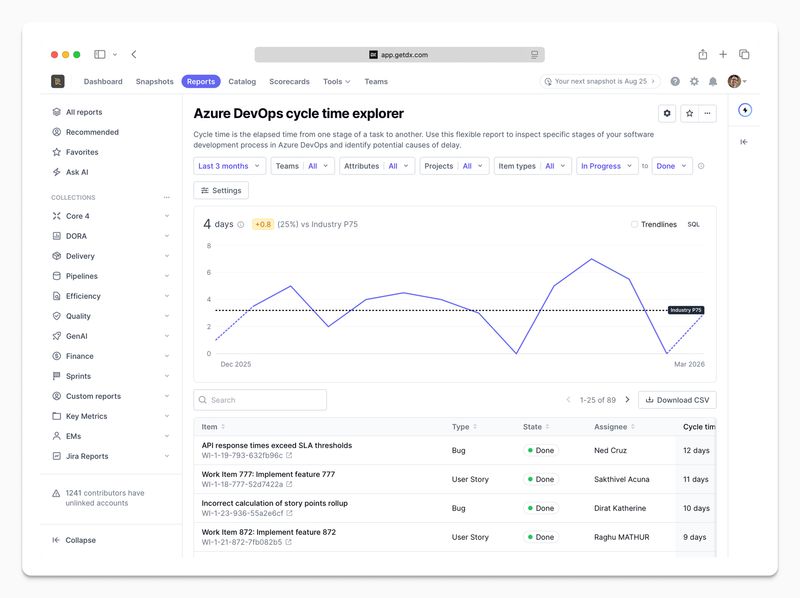Image resolution: width=800 pixels, height=598 pixels.
Task: Click the report settings gear icon
Action: [x=668, y=114]
